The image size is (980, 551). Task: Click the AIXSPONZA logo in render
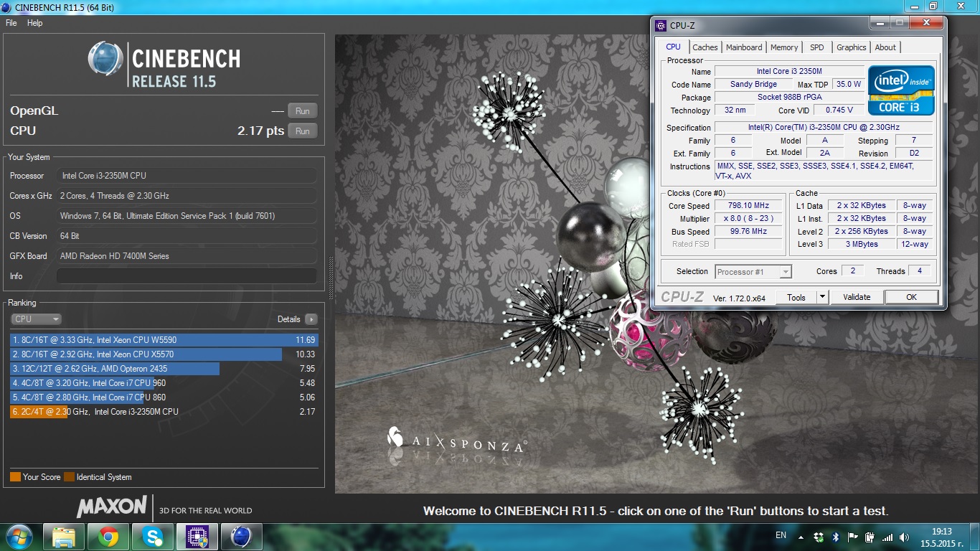tap(457, 441)
